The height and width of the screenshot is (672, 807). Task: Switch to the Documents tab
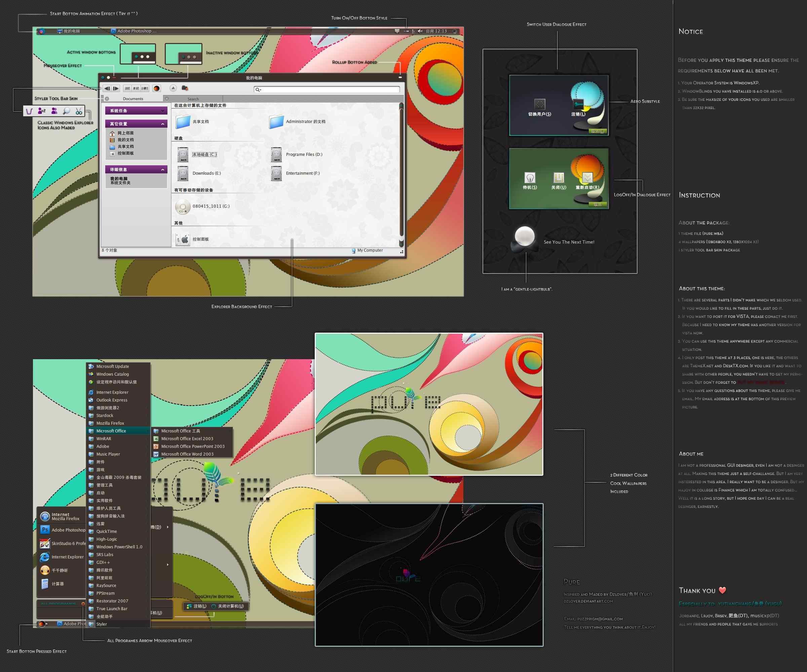[133, 99]
